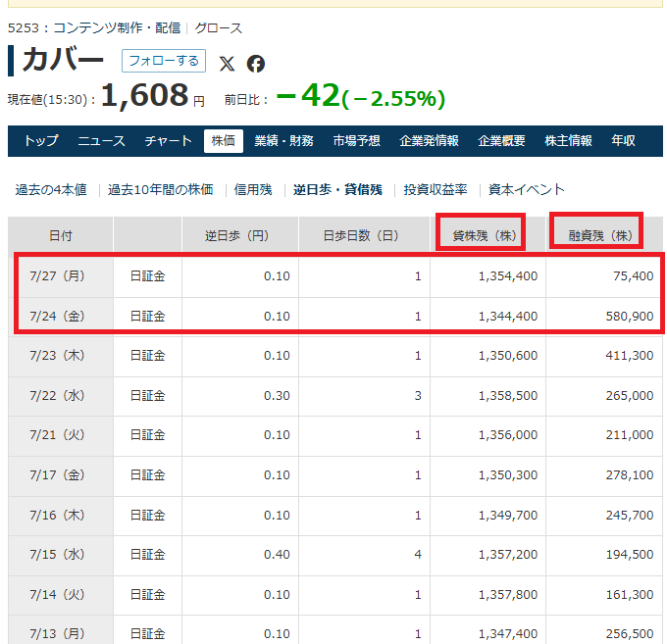Click the 日付 column header
The width and height of the screenshot is (667, 644).
(61, 235)
